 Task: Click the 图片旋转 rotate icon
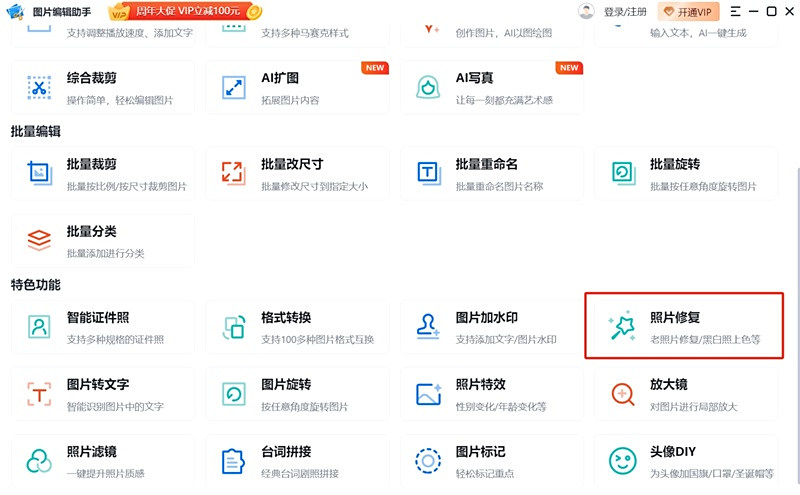point(234,394)
